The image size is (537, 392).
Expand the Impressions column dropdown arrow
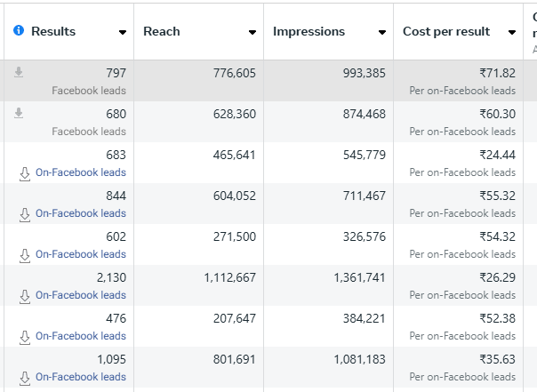coord(381,33)
